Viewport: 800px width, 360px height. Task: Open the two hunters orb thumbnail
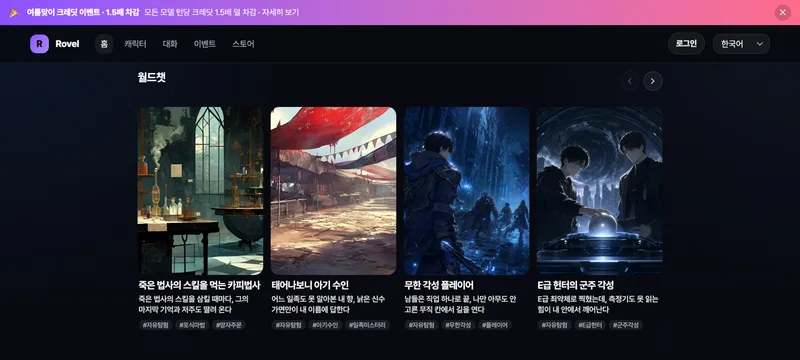coord(599,191)
